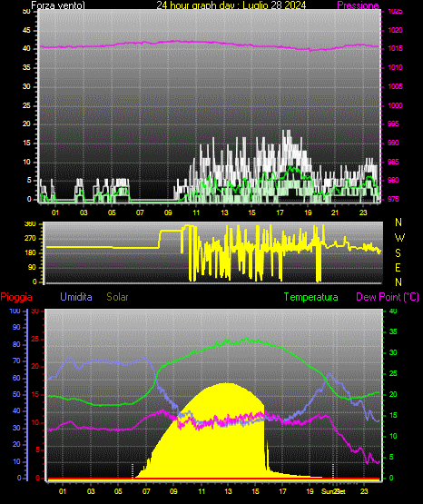Click the 25 red rain axis value
This screenshot has height=504, width=423.
pyautogui.click(x=35, y=339)
